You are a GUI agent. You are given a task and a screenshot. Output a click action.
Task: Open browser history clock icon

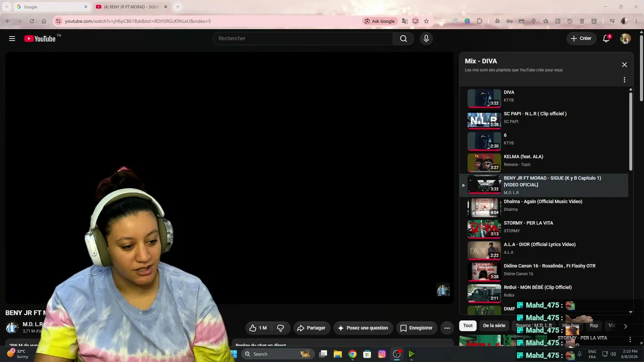pos(570,21)
